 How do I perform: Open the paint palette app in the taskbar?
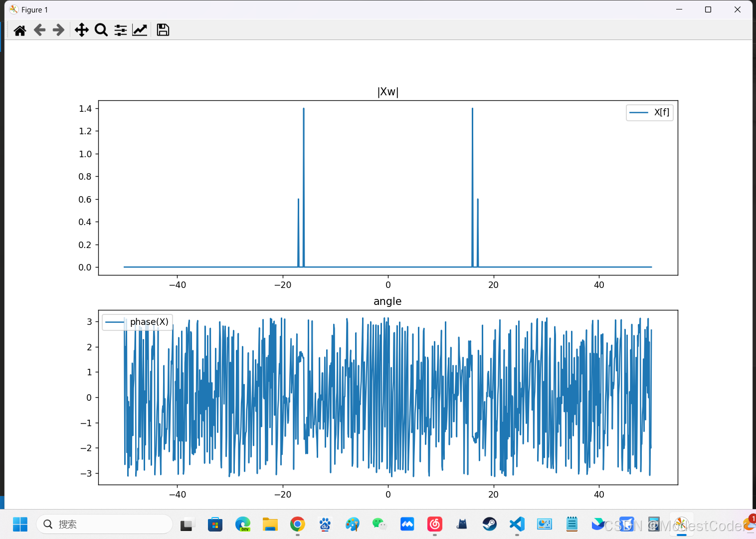click(x=353, y=525)
